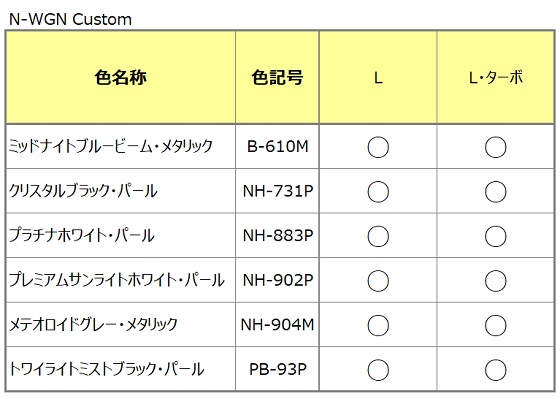
Task: Select the メテオロイドグレー・メタリック color name
Action: click(x=93, y=324)
